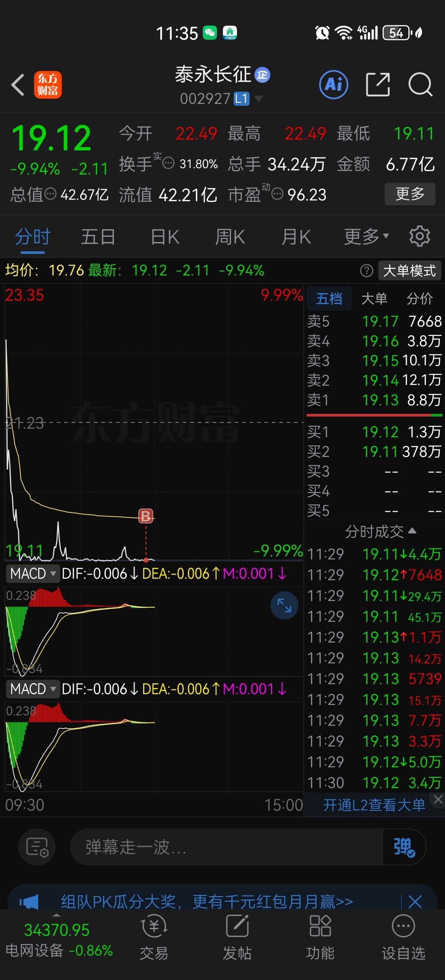Screen dimensions: 445x980
Task: Tap the battery 54 indicator
Action: click(x=397, y=33)
